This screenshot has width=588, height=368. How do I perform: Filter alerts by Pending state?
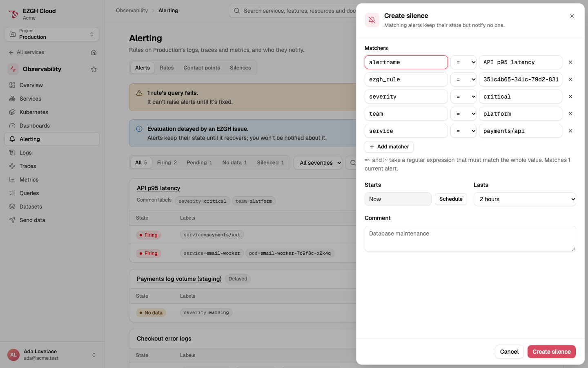coord(199,163)
